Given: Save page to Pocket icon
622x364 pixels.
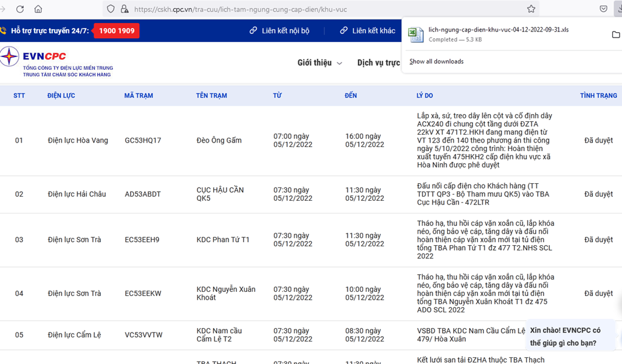Looking at the screenshot, I should [x=603, y=9].
